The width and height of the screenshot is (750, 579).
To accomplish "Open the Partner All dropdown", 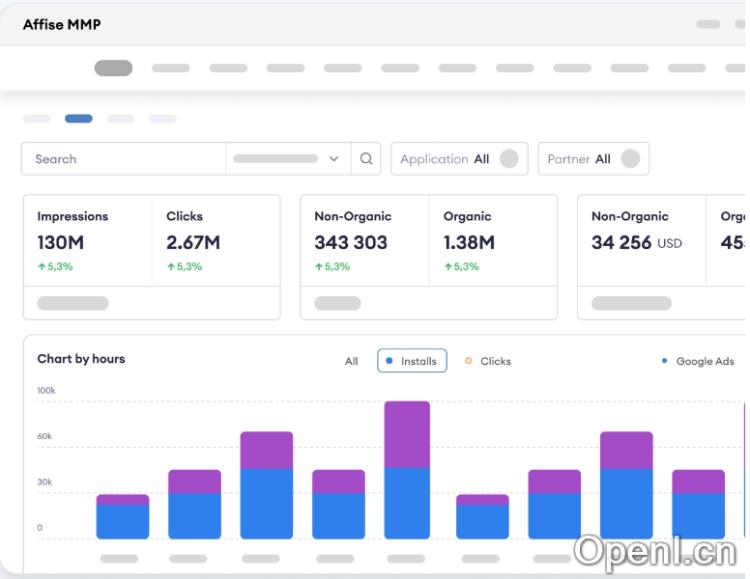I will 592,159.
